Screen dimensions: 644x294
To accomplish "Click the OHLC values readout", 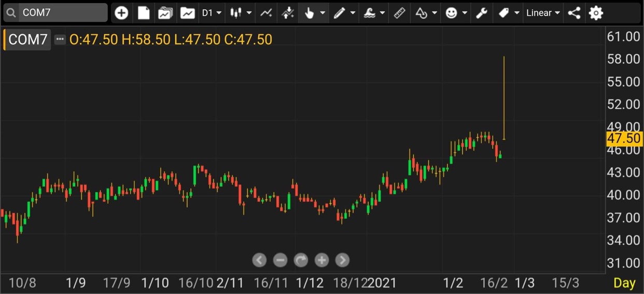I will pyautogui.click(x=171, y=39).
